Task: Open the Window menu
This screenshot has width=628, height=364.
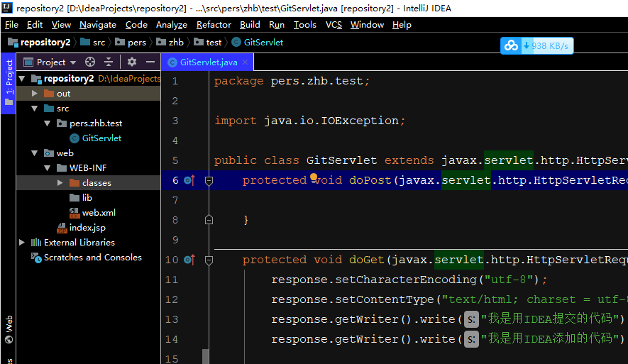Action: pos(367,25)
